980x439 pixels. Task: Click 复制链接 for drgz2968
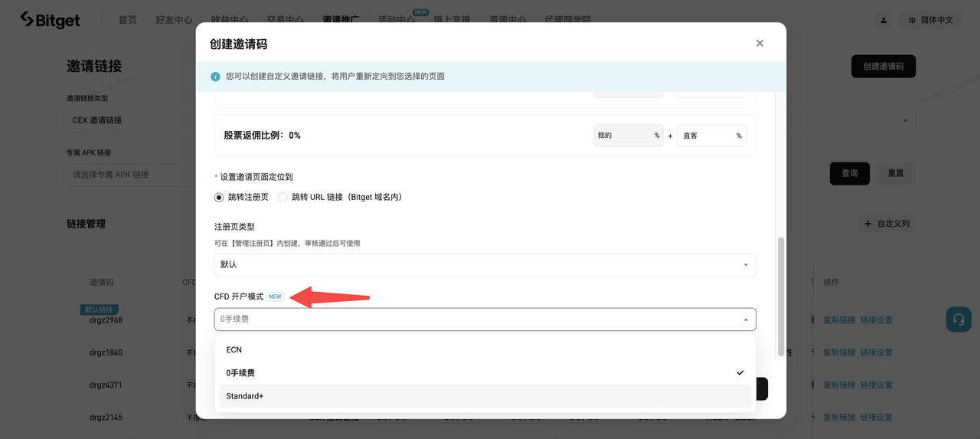[839, 320]
